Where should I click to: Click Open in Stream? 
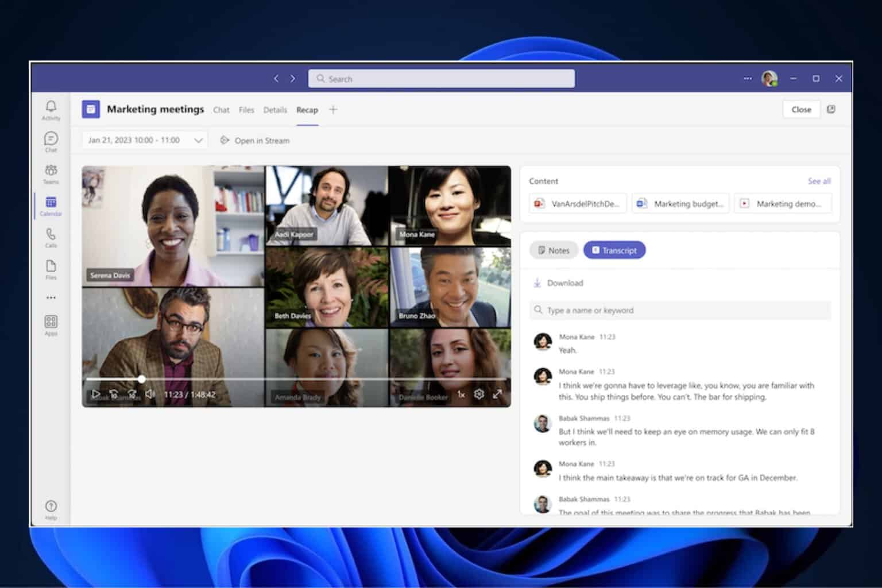pyautogui.click(x=255, y=140)
